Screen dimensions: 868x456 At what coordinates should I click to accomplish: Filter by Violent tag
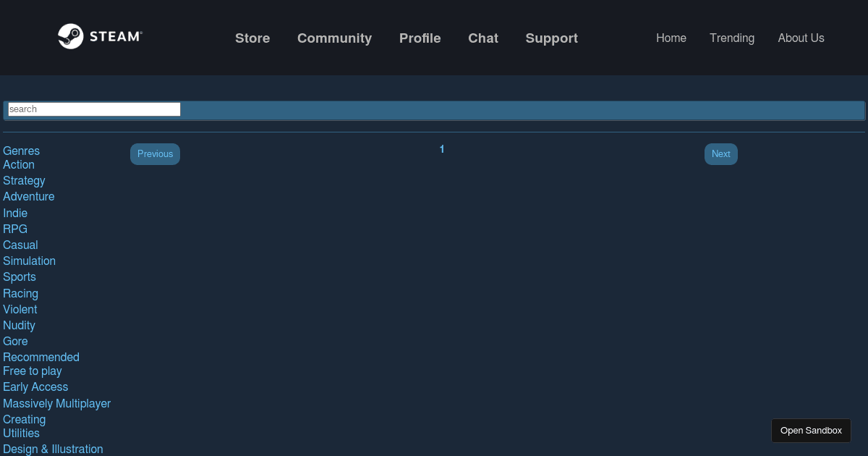click(x=20, y=309)
